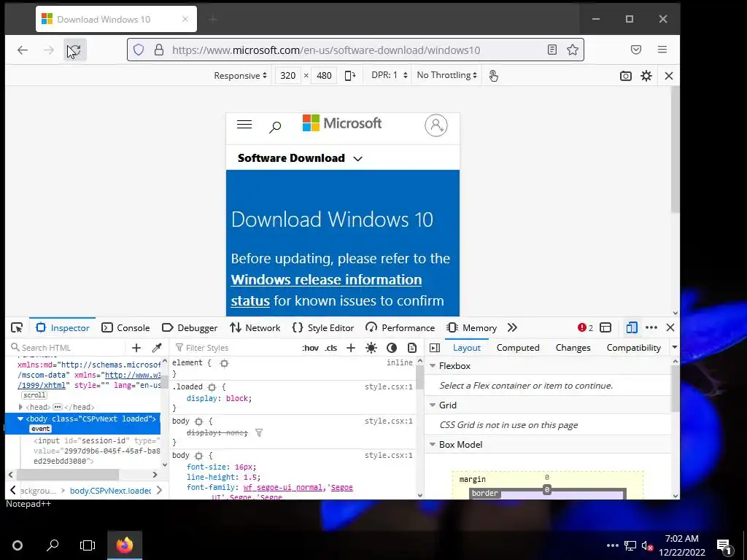Viewport: 747px width, 560px height.
Task: Switch to the Inspector tab
Action: pyautogui.click(x=63, y=327)
